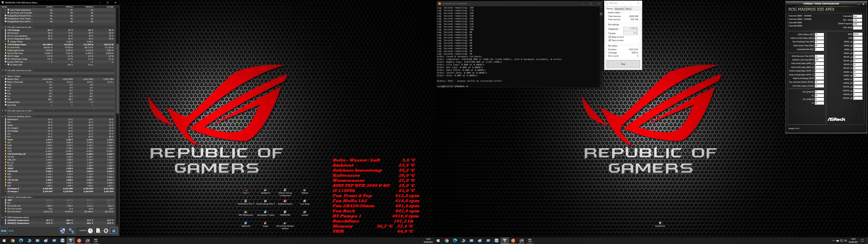
Task: Expand columns with HWiNFO blue outward arrows
Action: [4, 231]
